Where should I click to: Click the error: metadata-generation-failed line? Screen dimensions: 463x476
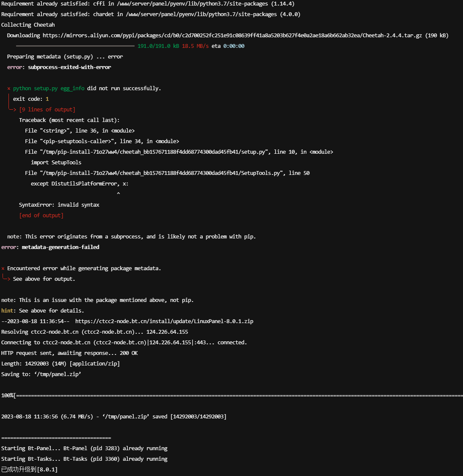(x=50, y=247)
